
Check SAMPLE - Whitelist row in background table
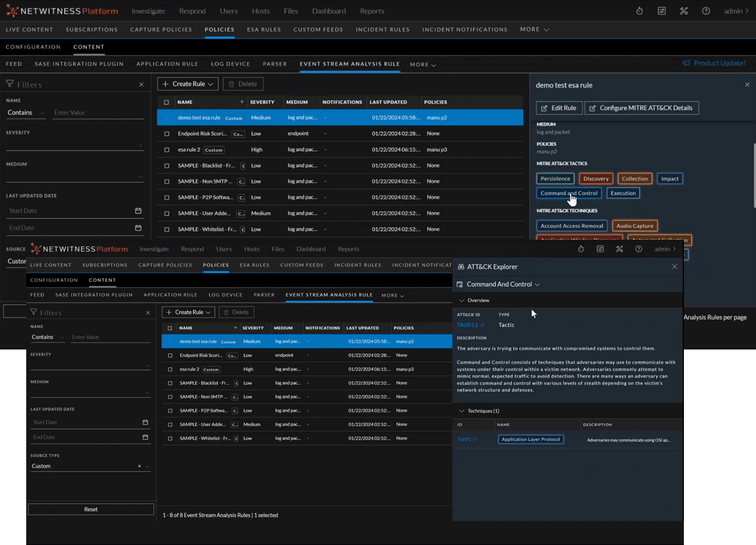167,229
